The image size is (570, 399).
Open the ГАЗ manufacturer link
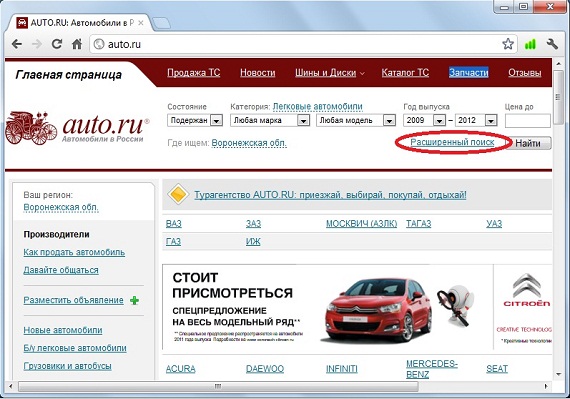pos(173,241)
